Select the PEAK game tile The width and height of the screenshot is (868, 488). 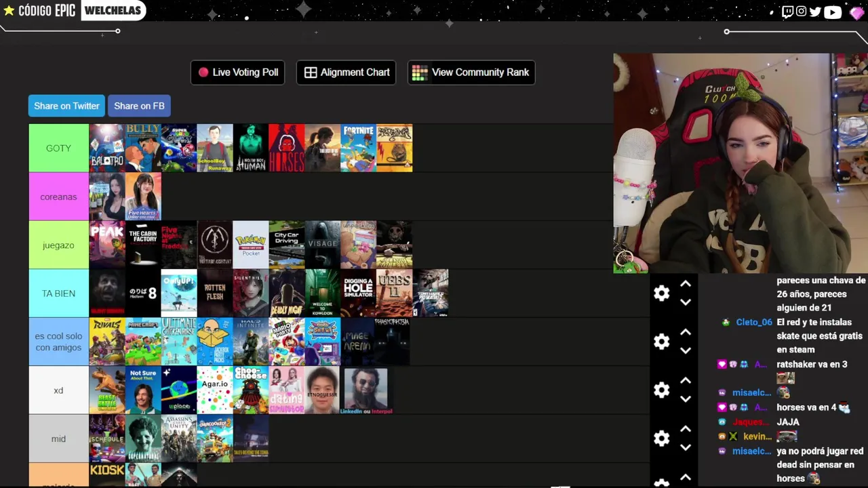pos(107,245)
